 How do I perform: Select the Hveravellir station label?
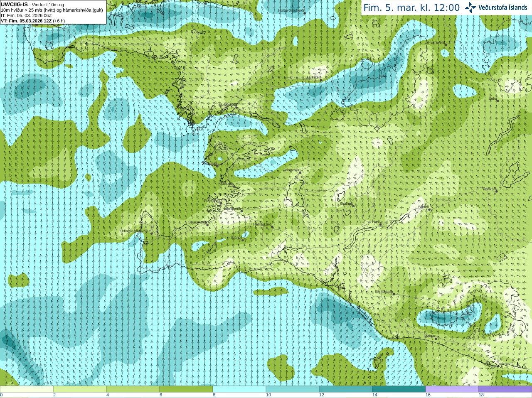[x=436, y=42]
